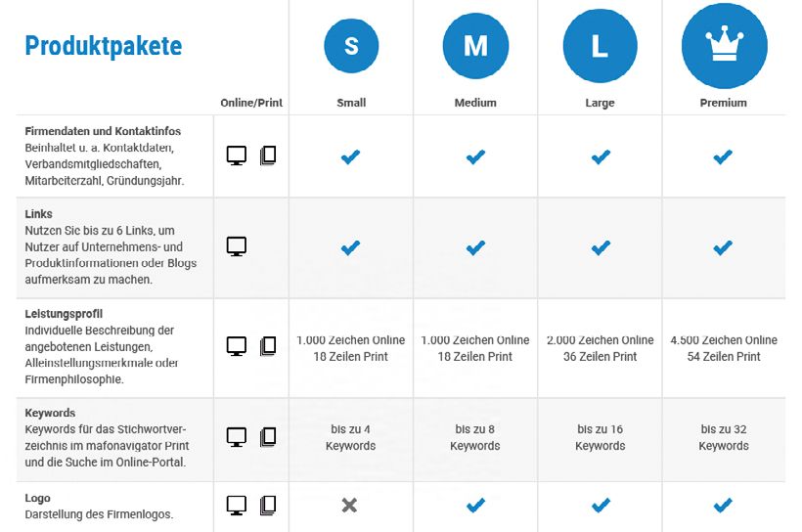Click Firmendaten checkmark under Small column

350,156
